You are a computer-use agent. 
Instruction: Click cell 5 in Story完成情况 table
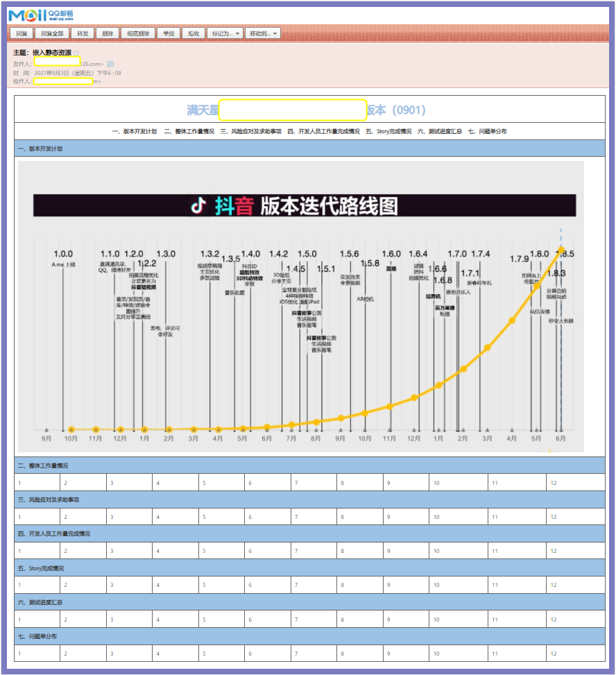pos(222,585)
